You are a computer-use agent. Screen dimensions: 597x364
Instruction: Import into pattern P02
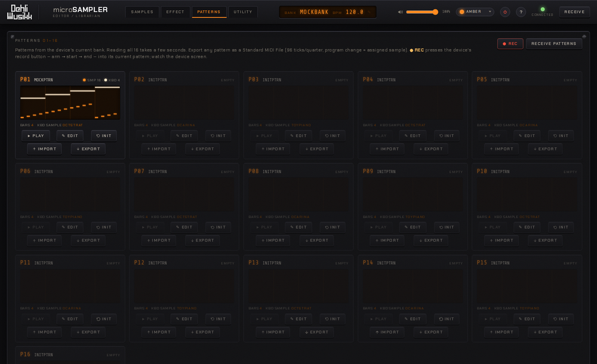(x=158, y=149)
